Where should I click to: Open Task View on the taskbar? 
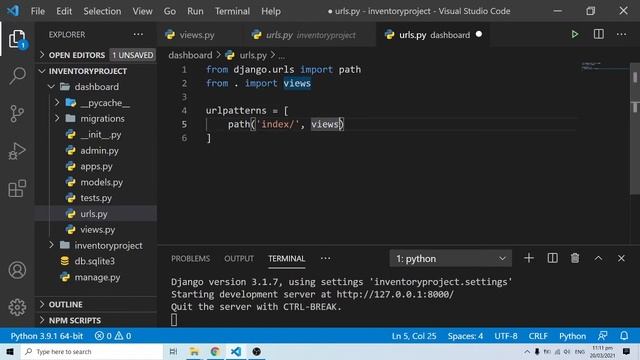coord(173,351)
